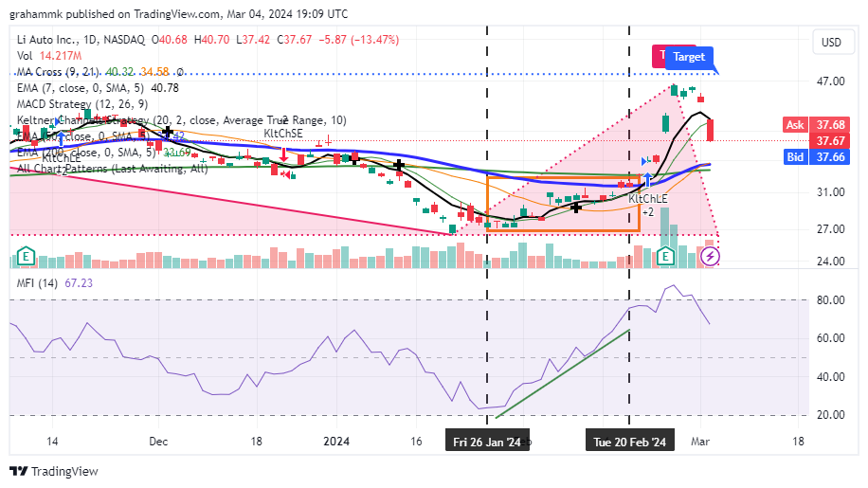Image resolution: width=868 pixels, height=488 pixels.
Task: Click the 31.00 price axis label
Action: 830,192
